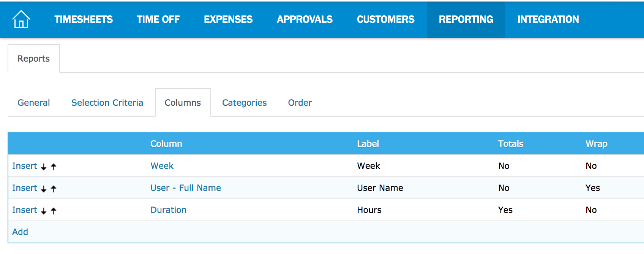
Task: Click Wrap value Yes in User Name row
Action: 593,188
